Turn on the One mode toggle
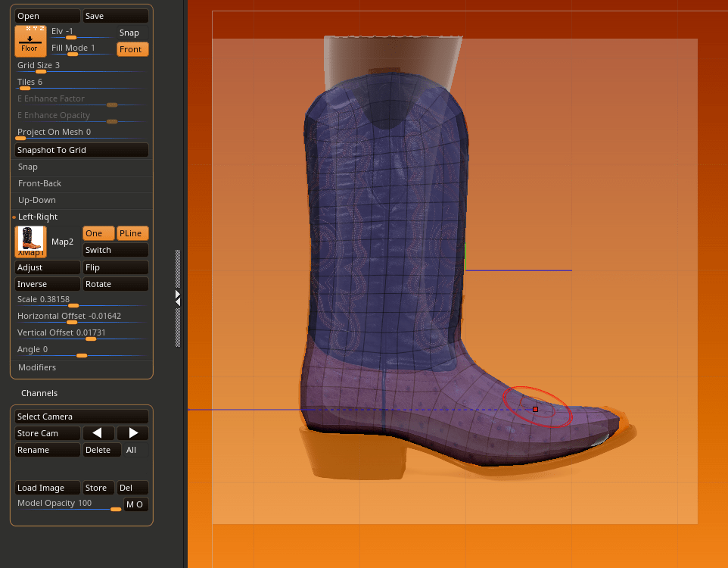 [98, 233]
